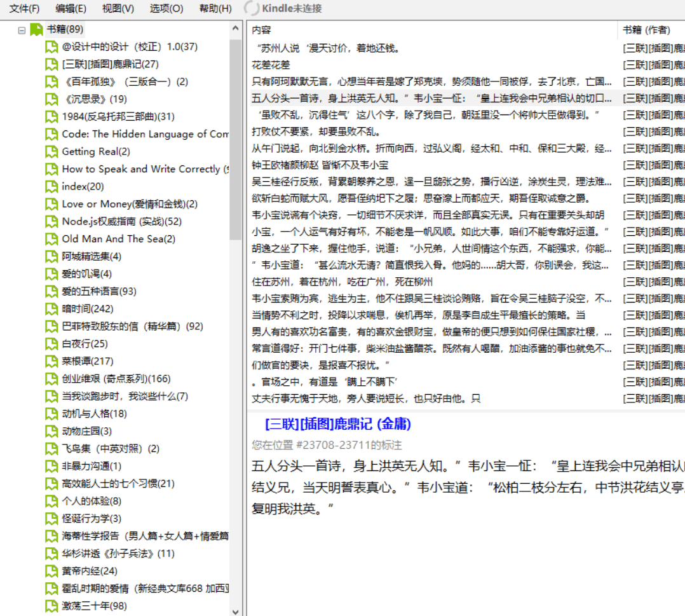
Task: Click the icon beside 爱的饥渴(4)
Action: (x=51, y=274)
